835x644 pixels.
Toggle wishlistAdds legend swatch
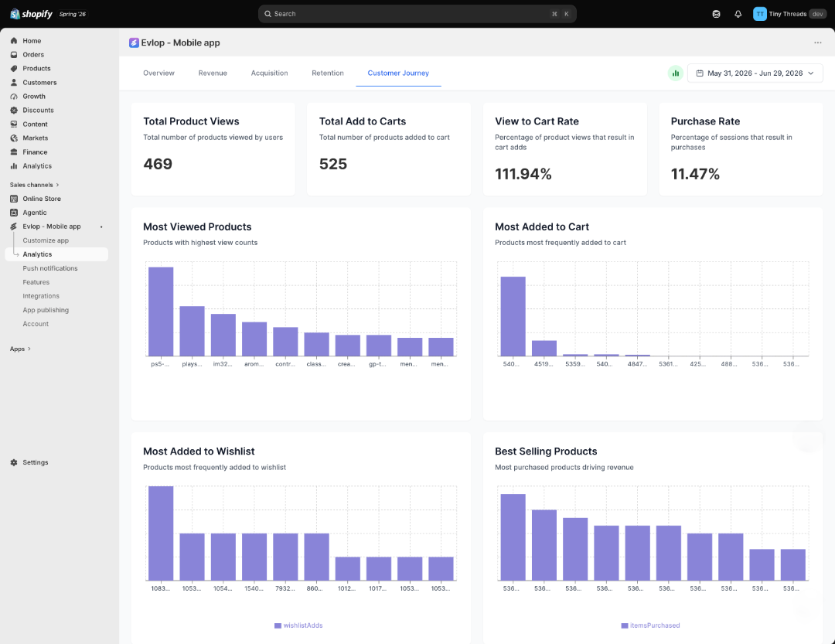pyautogui.click(x=278, y=625)
